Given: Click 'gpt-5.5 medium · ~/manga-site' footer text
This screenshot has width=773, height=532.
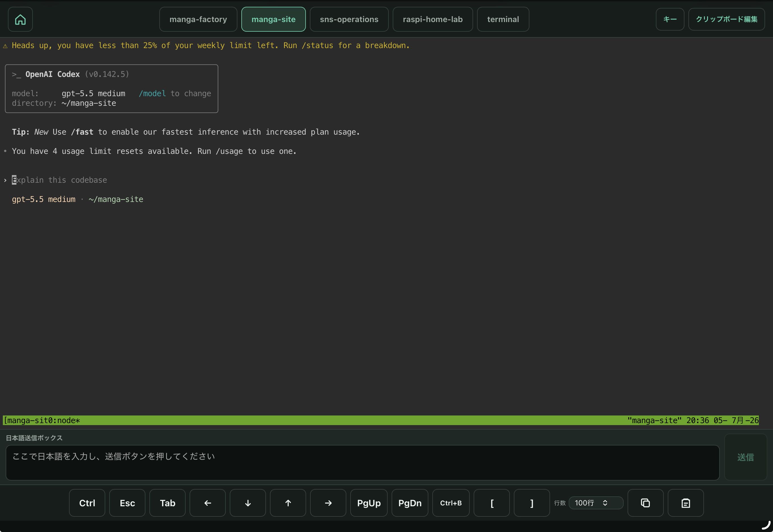Looking at the screenshot, I should [x=77, y=199].
